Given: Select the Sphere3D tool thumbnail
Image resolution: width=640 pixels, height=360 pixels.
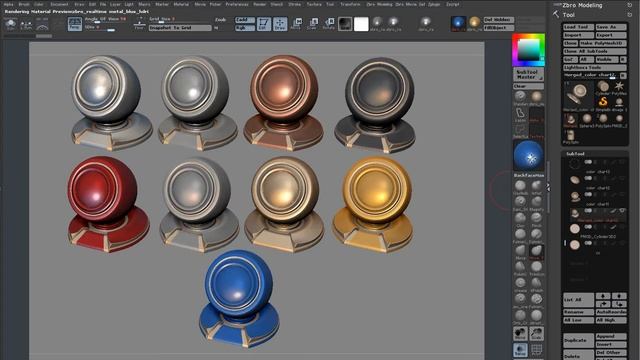Looking at the screenshot, I should (587, 119).
